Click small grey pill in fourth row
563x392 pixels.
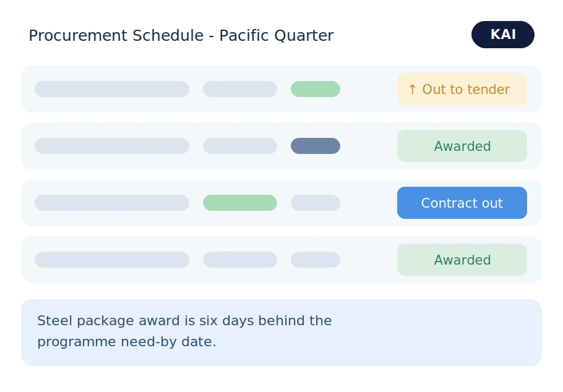(316, 260)
